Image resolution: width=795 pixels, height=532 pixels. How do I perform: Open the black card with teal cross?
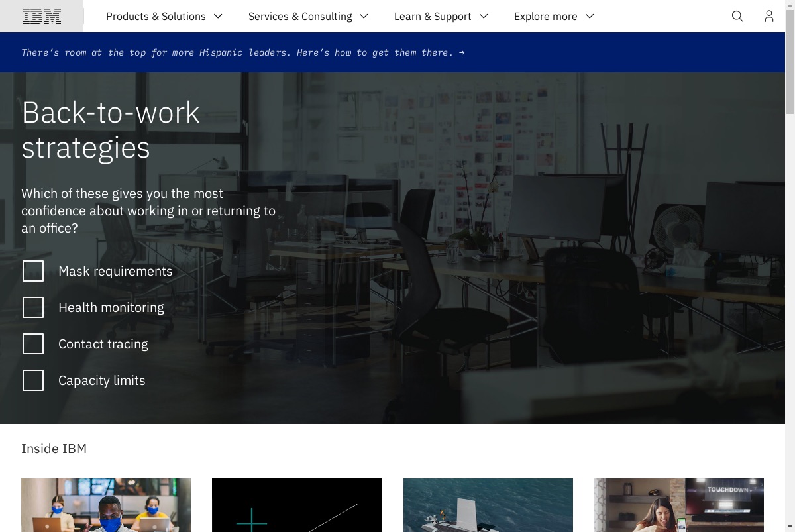coord(297,505)
